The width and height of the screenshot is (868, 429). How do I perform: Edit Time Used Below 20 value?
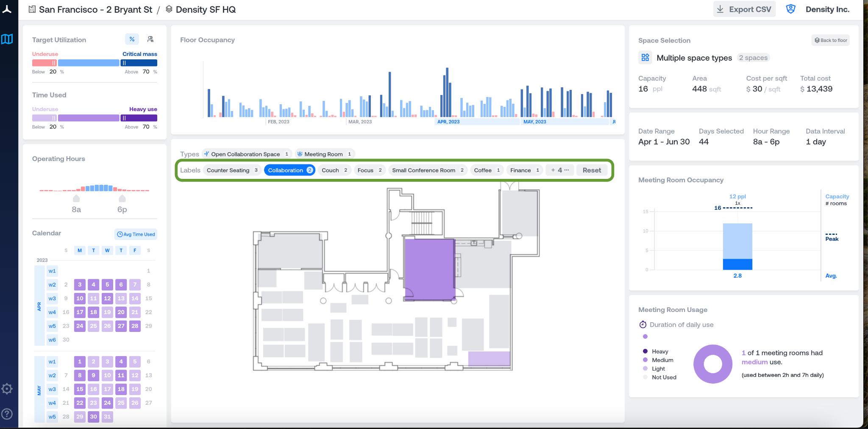click(53, 127)
